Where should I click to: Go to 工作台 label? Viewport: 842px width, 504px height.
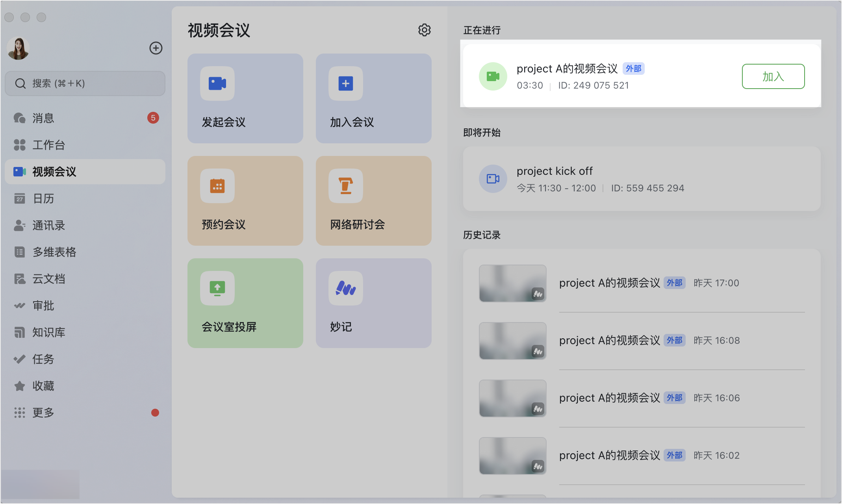coord(48,145)
